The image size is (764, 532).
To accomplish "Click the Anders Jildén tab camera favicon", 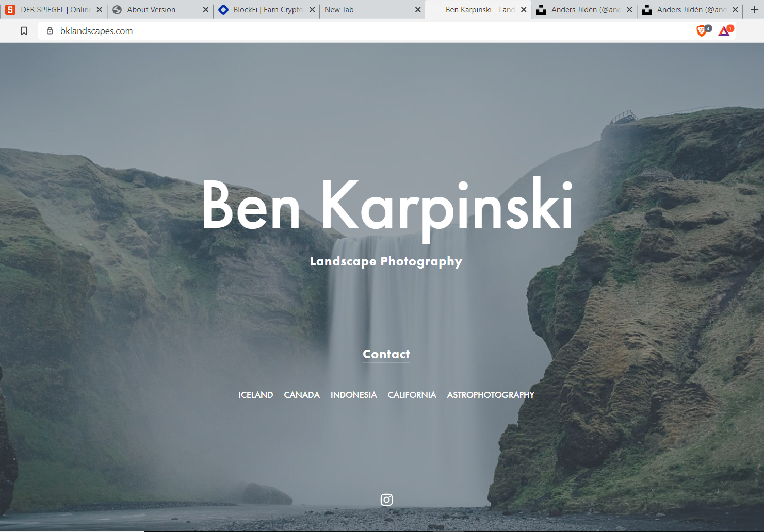I will click(541, 9).
